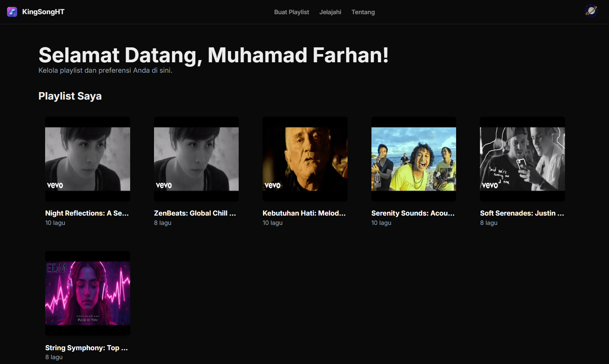Open the Night Reflections playlist thumbnail
This screenshot has height=364, width=609.
coord(88,159)
